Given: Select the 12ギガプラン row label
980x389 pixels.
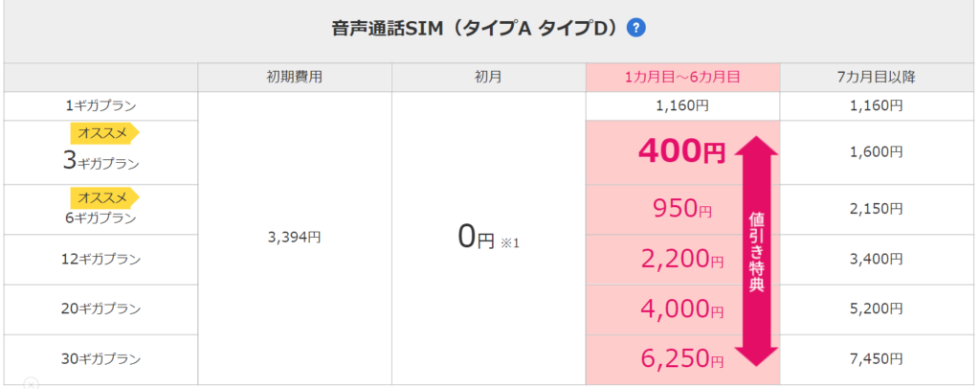Looking at the screenshot, I should tap(100, 259).
